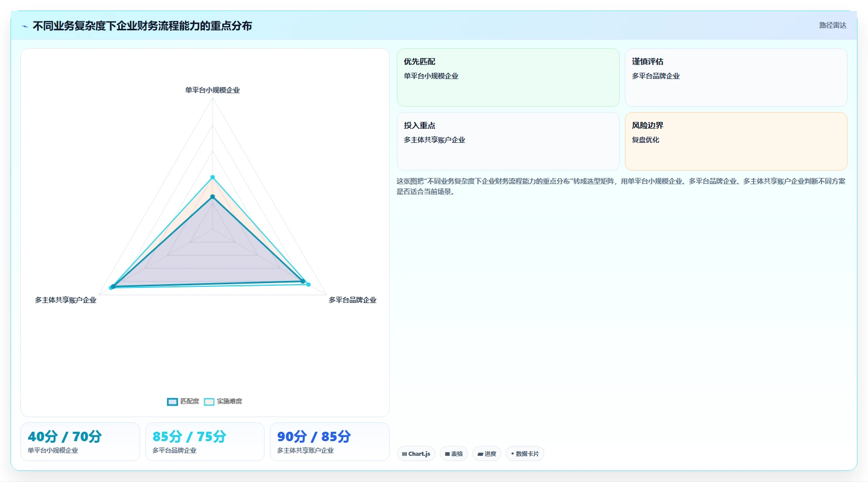Click the data points near 多主体共享账户企业

pyautogui.click(x=112, y=287)
